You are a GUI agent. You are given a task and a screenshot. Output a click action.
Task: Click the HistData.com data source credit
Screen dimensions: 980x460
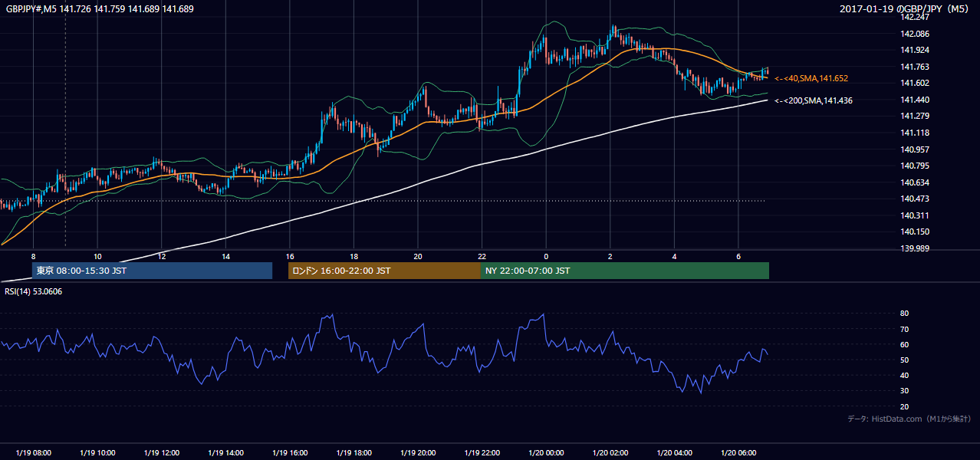point(909,419)
